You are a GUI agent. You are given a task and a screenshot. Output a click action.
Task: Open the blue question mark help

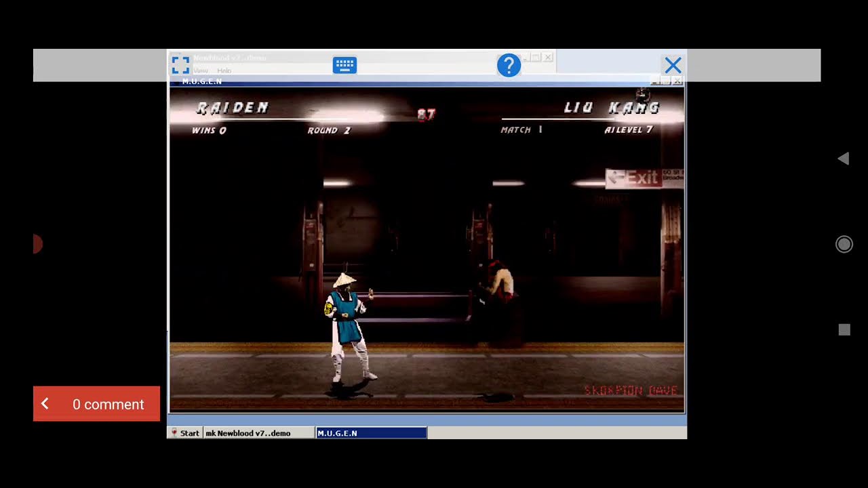[x=509, y=65]
